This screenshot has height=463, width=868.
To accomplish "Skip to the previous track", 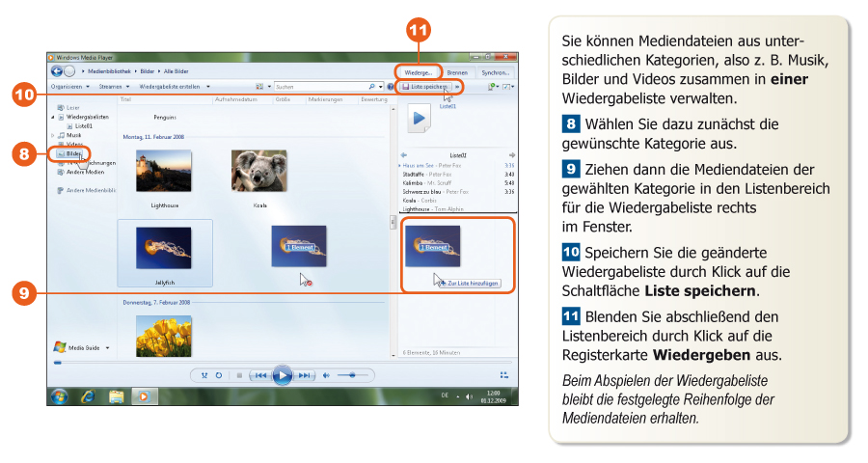I will coord(259,375).
